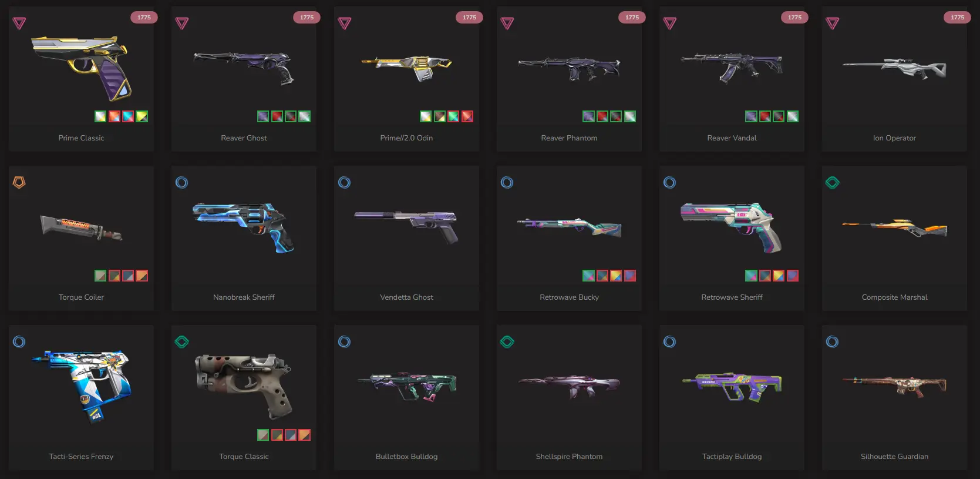Click the green diamond icon on Composite Marshal
This screenshot has height=479, width=980.
click(x=833, y=183)
